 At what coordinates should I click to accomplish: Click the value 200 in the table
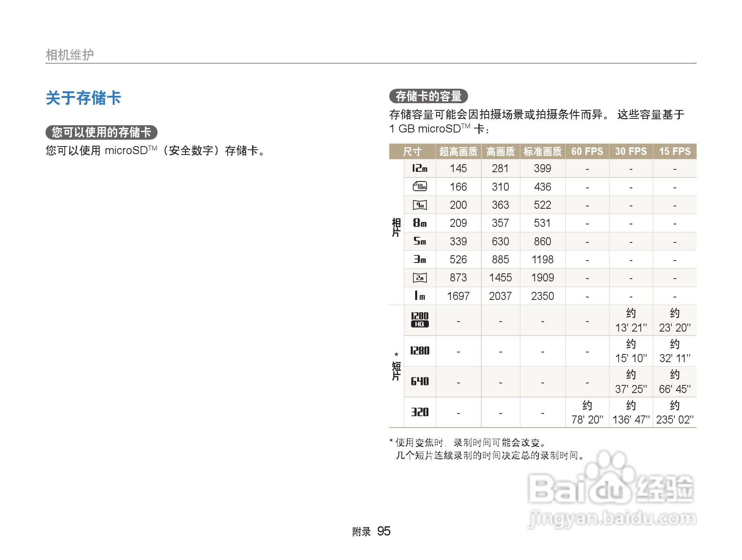(x=458, y=205)
